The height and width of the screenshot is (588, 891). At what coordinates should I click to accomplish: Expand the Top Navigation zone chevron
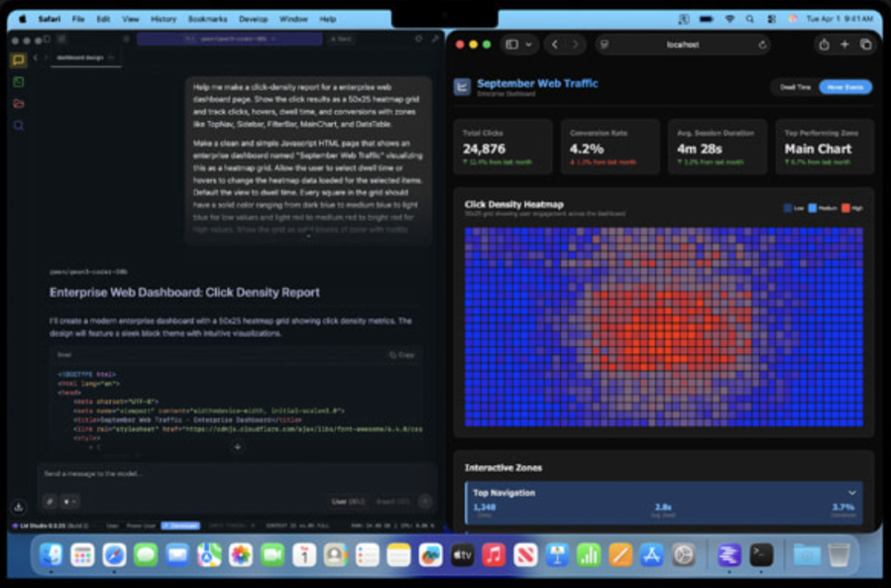852,493
